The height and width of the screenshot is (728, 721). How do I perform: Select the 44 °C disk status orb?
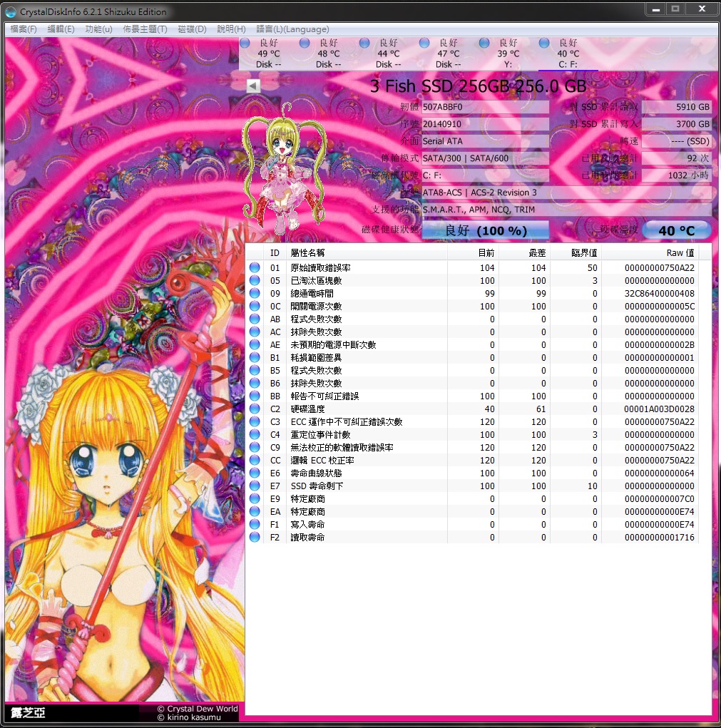364,43
